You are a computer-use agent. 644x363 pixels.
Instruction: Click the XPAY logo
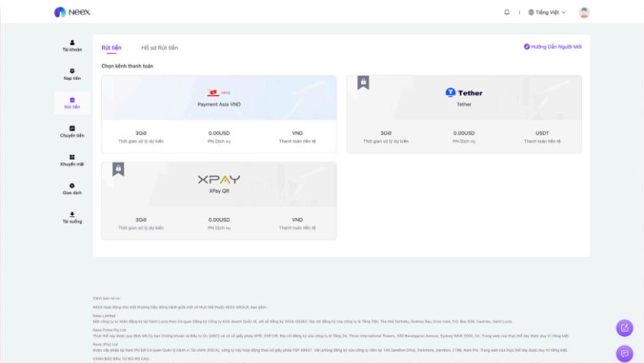coord(219,180)
